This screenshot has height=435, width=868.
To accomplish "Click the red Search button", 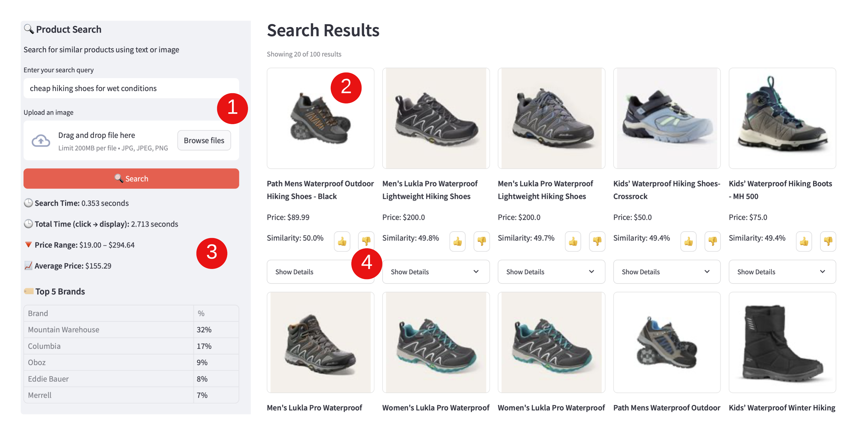I will coord(131,178).
